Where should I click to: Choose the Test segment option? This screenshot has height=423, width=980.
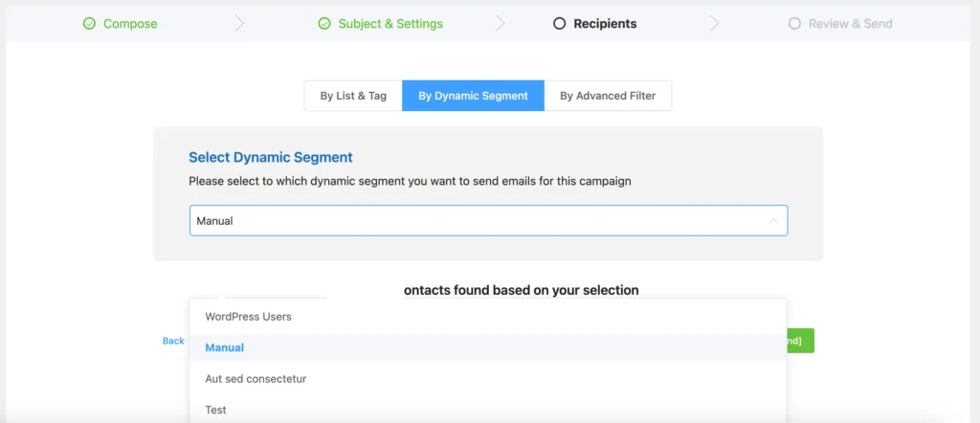tap(216, 410)
